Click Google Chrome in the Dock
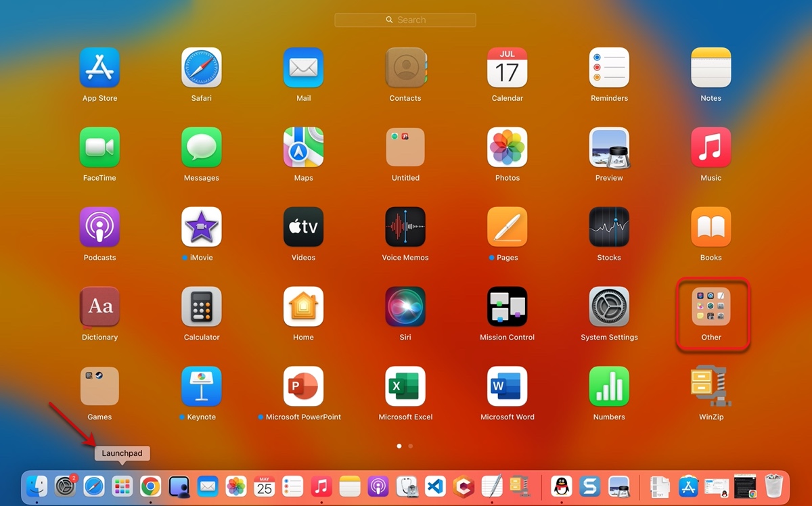The image size is (812, 506). 150,486
